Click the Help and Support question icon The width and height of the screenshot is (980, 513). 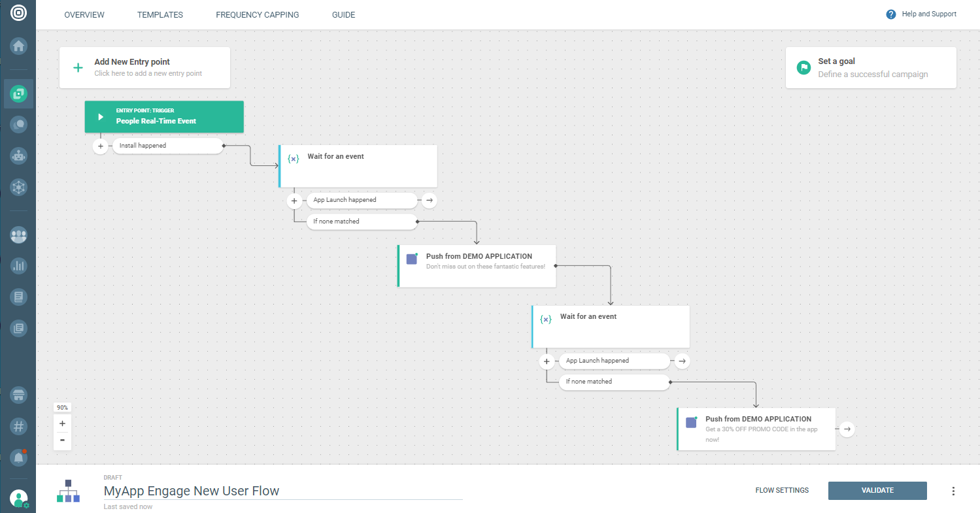[890, 14]
